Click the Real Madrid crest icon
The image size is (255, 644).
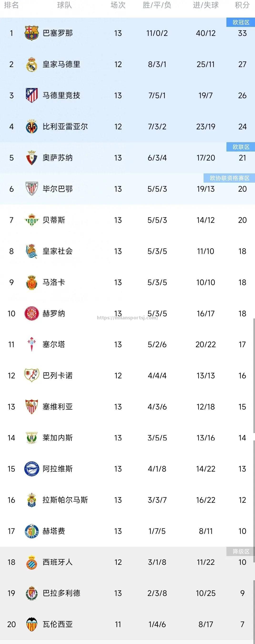(x=31, y=64)
